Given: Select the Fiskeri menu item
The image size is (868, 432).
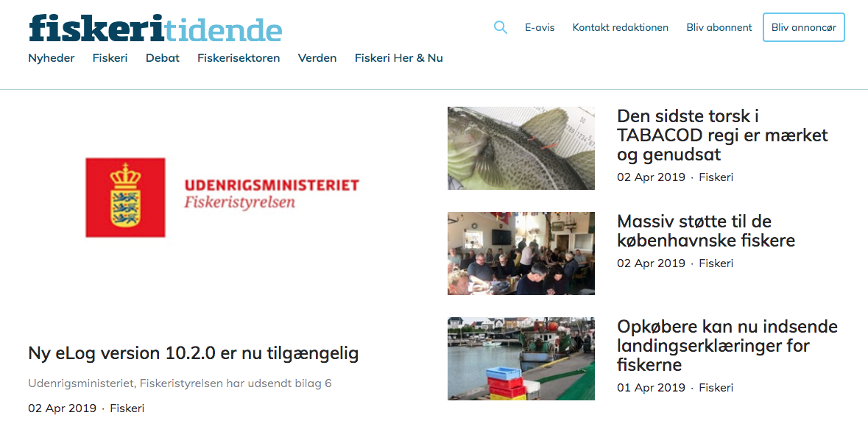Looking at the screenshot, I should pyautogui.click(x=110, y=58).
